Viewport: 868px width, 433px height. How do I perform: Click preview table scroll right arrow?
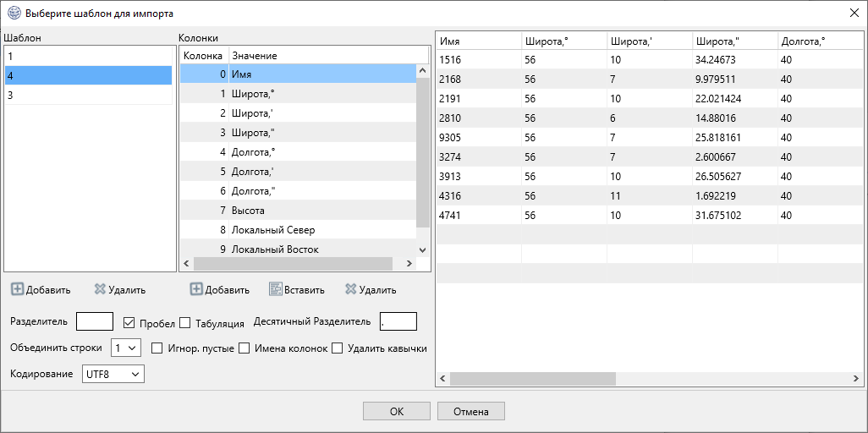[x=856, y=379]
